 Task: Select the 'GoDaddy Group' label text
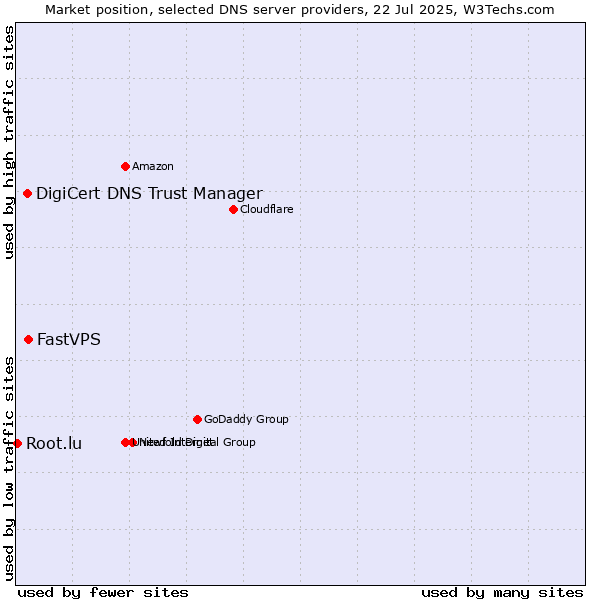[246, 419]
